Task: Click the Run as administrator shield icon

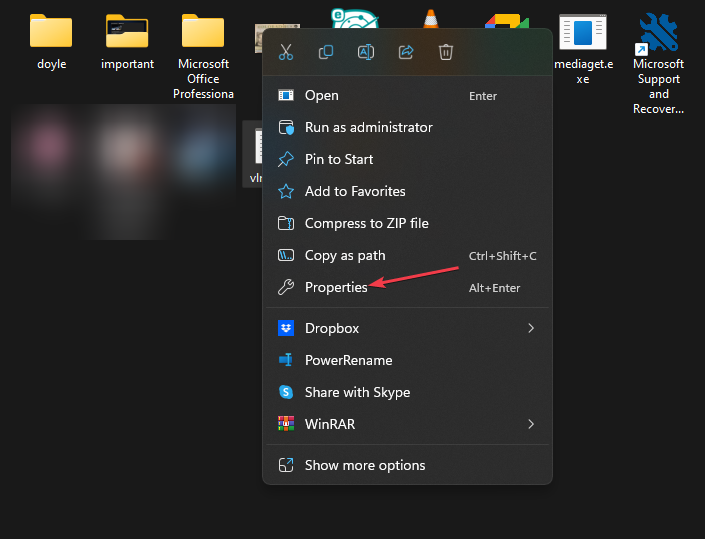Action: click(286, 127)
